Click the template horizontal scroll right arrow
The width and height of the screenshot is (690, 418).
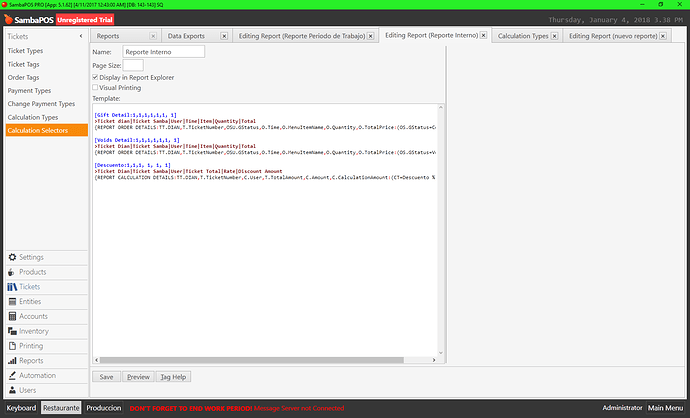[434, 360]
